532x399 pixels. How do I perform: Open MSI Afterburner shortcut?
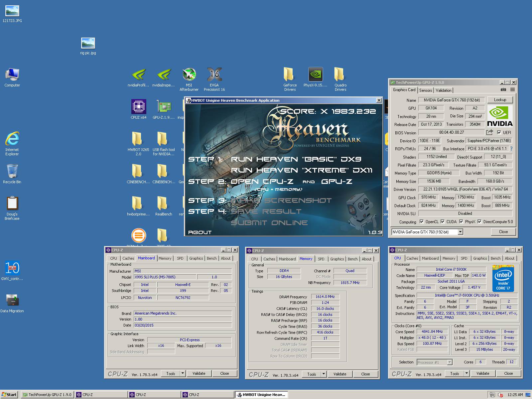pos(189,80)
